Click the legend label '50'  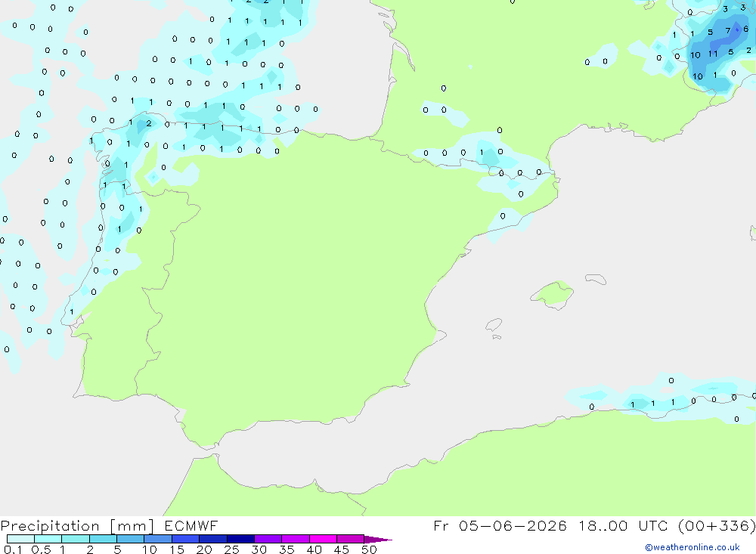(x=369, y=549)
